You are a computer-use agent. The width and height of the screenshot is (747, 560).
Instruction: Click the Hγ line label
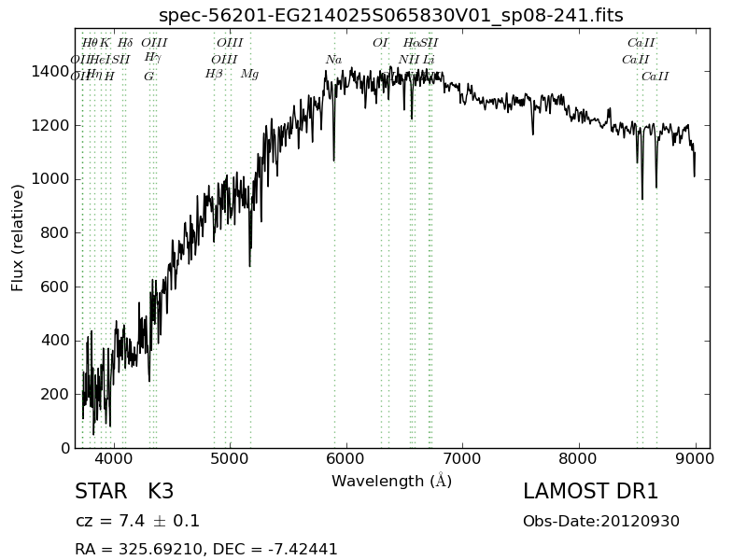153,58
